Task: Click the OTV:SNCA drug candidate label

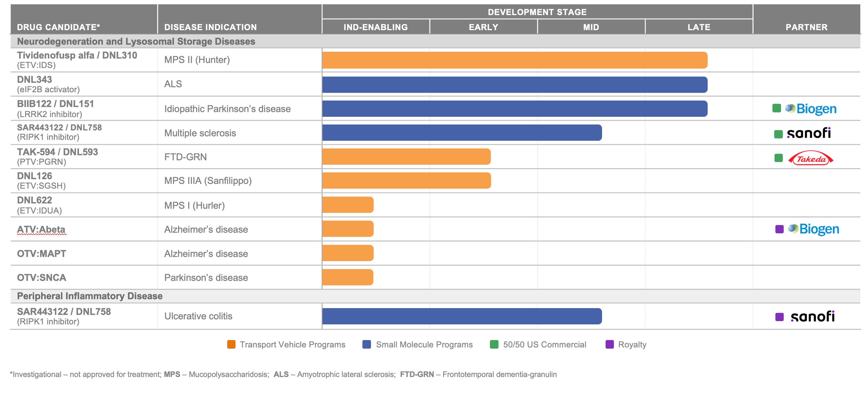Action: (x=41, y=277)
